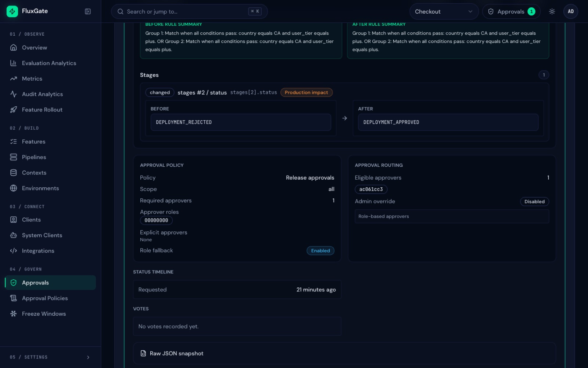Click the Freeze Windows snowflake icon
The height and width of the screenshot is (368, 588).
14,314
